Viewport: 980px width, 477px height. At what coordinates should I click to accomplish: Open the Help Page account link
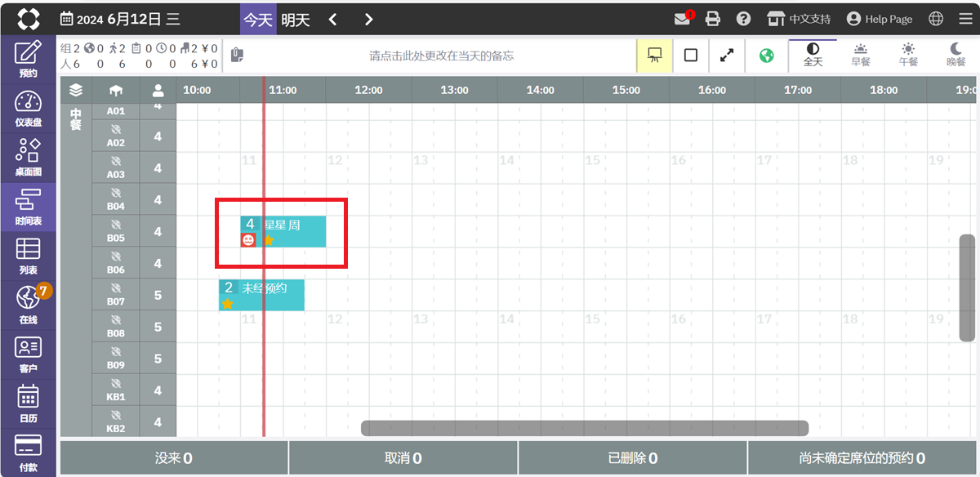pyautogui.click(x=879, y=19)
